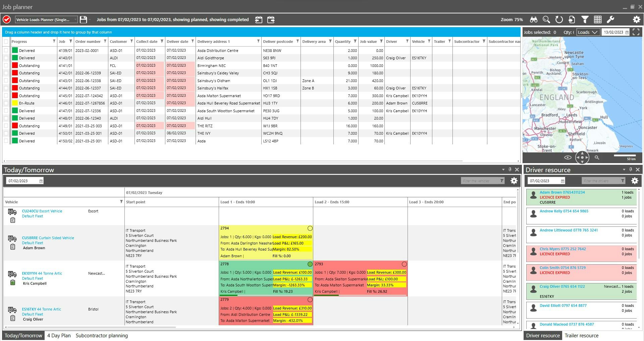Open the Vehicle Loads Planner profile dropdown

75,19
